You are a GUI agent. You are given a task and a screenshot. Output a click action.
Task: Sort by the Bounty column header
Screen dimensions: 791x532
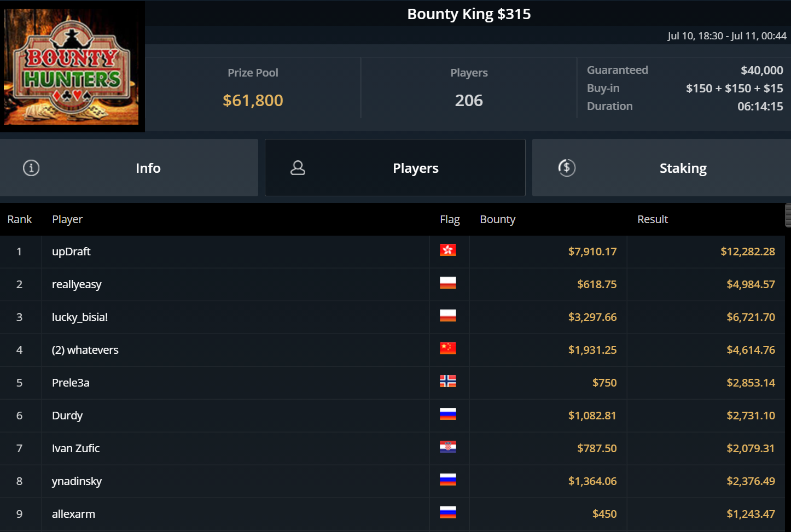point(497,219)
